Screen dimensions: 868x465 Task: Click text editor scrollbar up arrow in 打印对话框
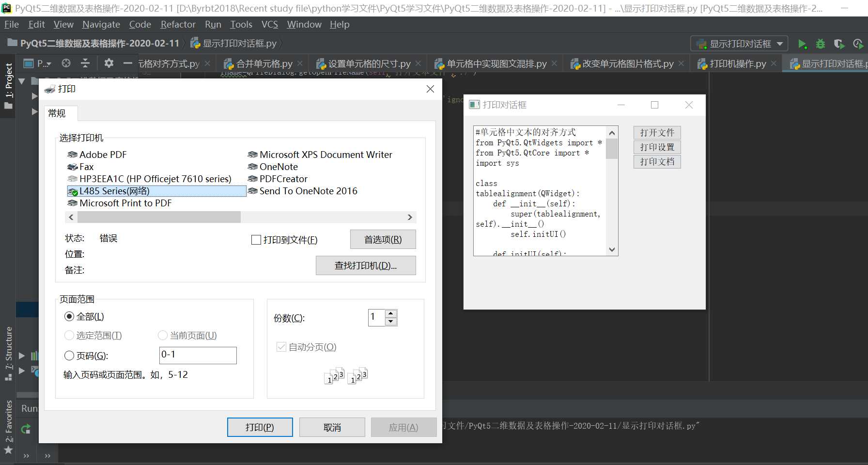[612, 133]
